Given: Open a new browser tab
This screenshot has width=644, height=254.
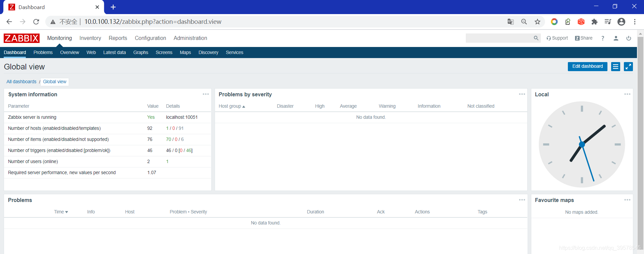Looking at the screenshot, I should pyautogui.click(x=113, y=7).
